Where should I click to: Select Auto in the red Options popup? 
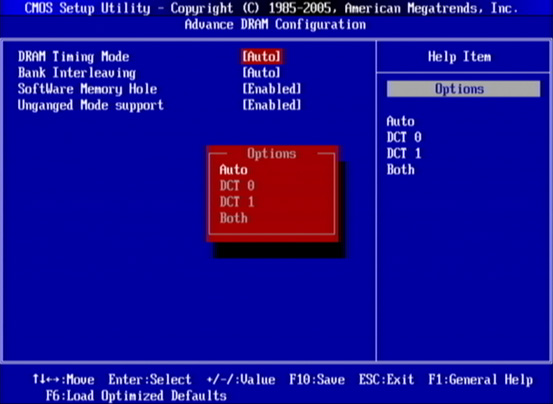(x=233, y=170)
